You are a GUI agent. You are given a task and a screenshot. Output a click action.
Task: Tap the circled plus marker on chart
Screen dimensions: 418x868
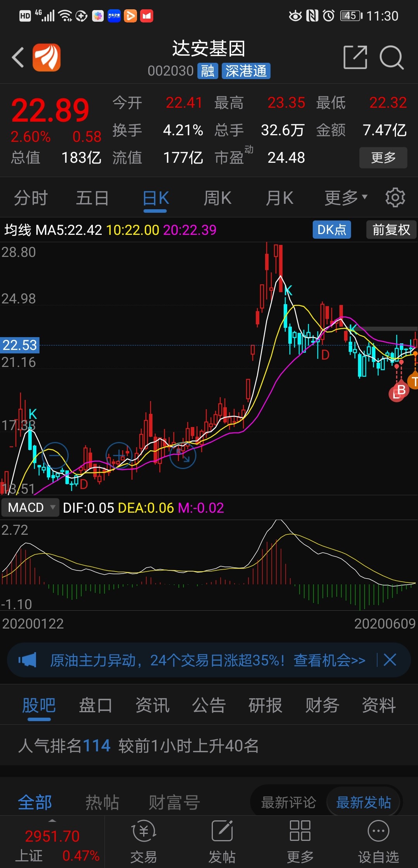click(119, 455)
